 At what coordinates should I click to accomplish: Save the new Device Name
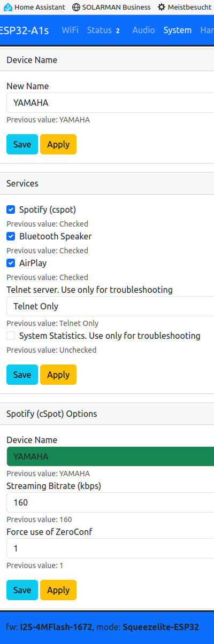pos(22,144)
